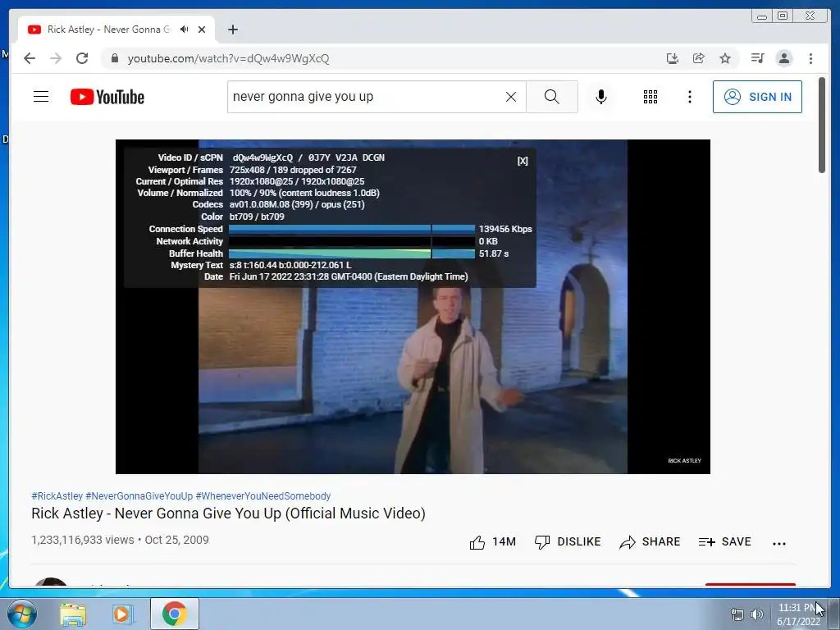The height and width of the screenshot is (630, 840).
Task: Mute the tab via speaker icon
Action: click(x=185, y=30)
